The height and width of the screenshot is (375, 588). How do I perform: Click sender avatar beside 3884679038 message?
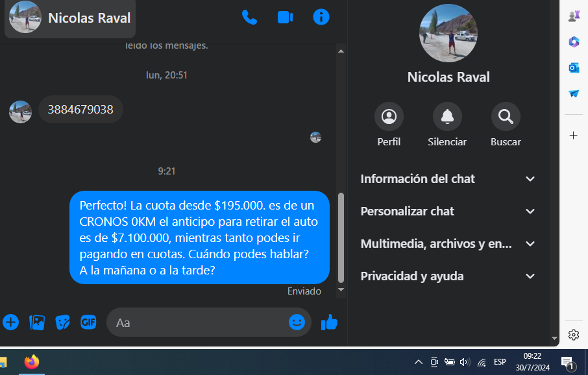[20, 112]
